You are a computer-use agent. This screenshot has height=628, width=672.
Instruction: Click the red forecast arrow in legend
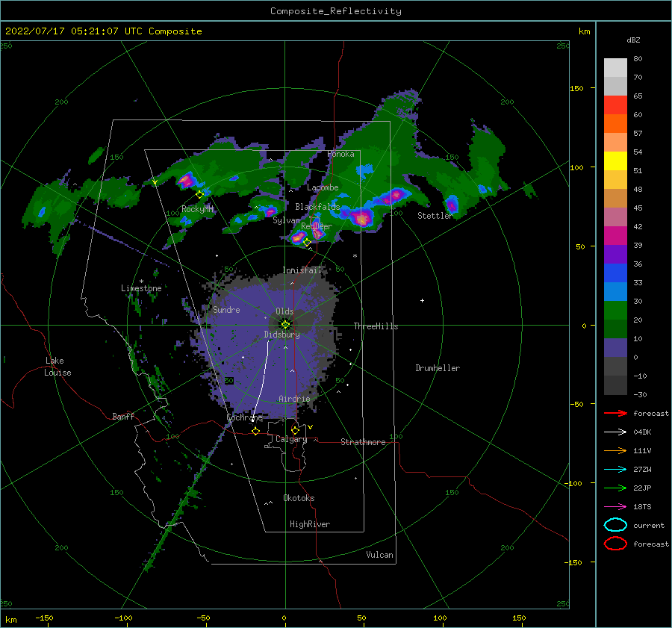point(615,413)
